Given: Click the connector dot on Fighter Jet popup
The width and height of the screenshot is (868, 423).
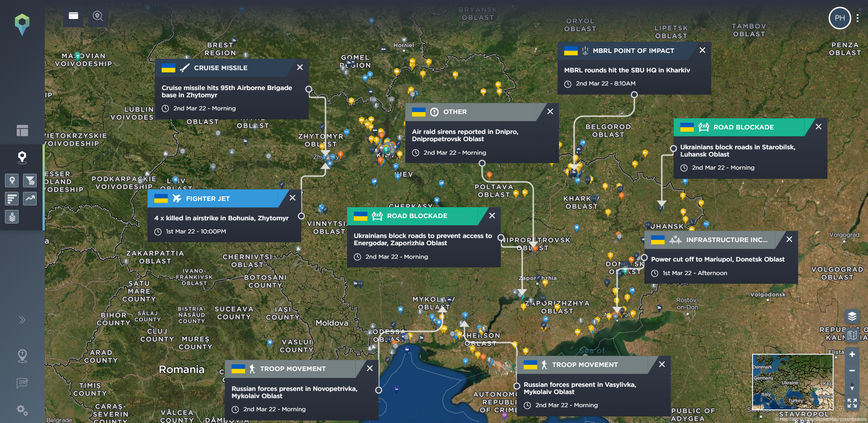Looking at the screenshot, I should [301, 216].
